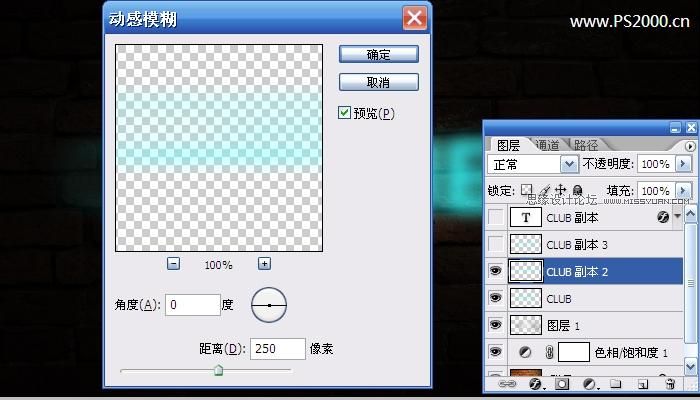Lock image pixels brush icon
The height and width of the screenshot is (400, 700).
[545, 190]
